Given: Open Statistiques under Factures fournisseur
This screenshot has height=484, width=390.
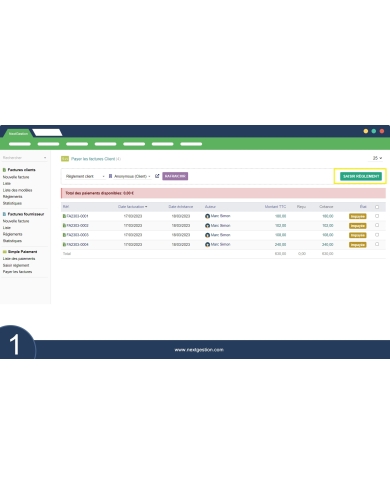Looking at the screenshot, I should (12, 241).
